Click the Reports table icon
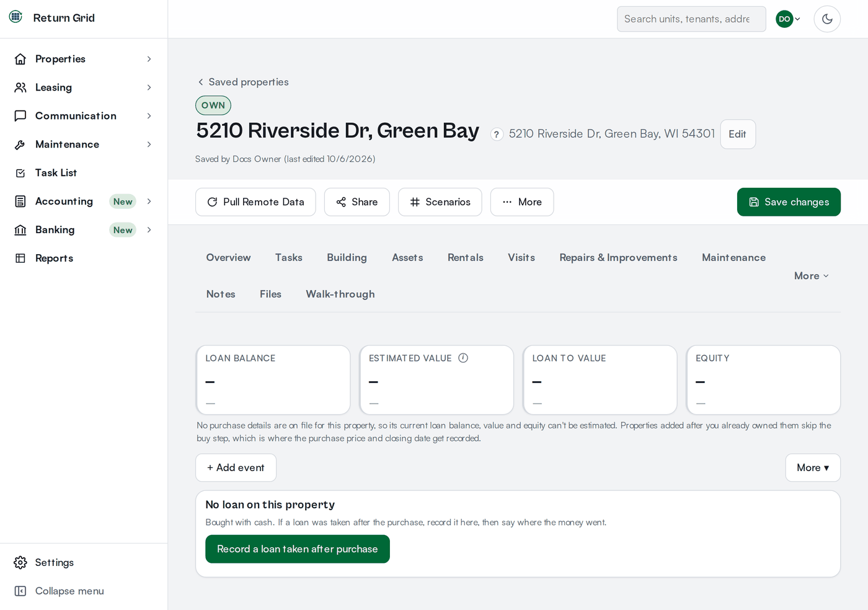 [x=20, y=259]
